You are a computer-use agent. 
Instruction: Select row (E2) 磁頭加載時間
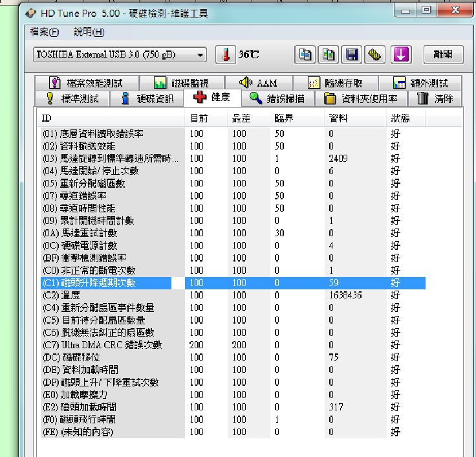point(233,407)
